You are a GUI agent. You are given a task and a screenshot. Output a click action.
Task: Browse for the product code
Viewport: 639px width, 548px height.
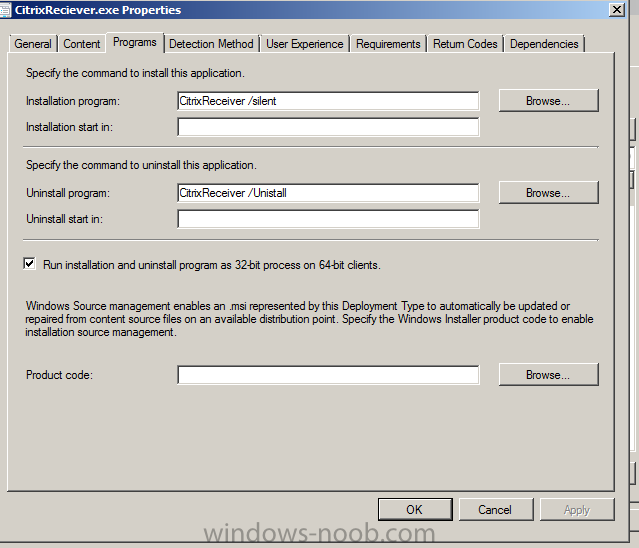[549, 374]
